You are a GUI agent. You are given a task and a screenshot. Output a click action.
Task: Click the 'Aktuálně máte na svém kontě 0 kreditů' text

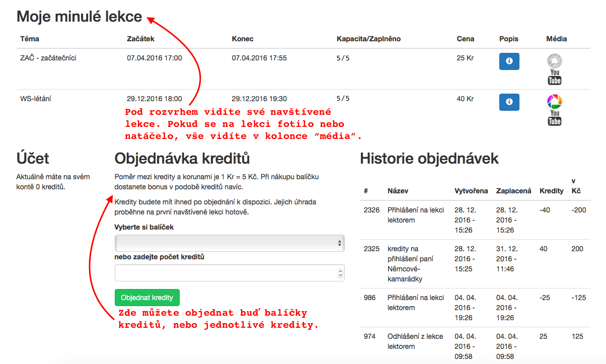click(53, 182)
